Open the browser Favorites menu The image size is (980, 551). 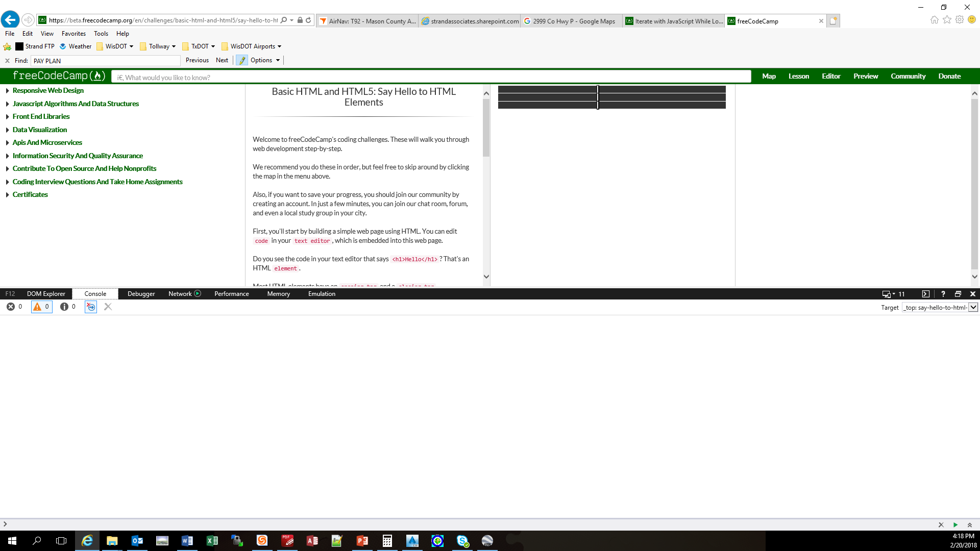73,33
